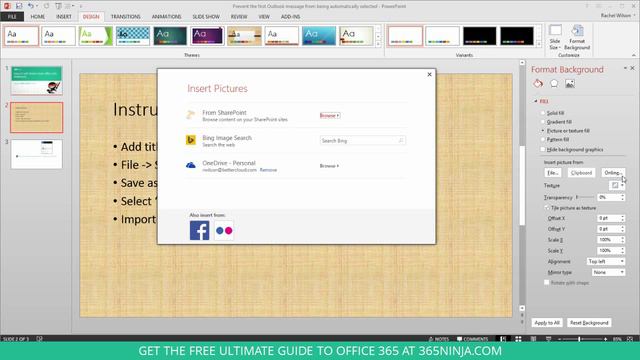The image size is (640, 360).
Task: Click the Redo icon in Quick Access Toolbar
Action: pos(46,6)
